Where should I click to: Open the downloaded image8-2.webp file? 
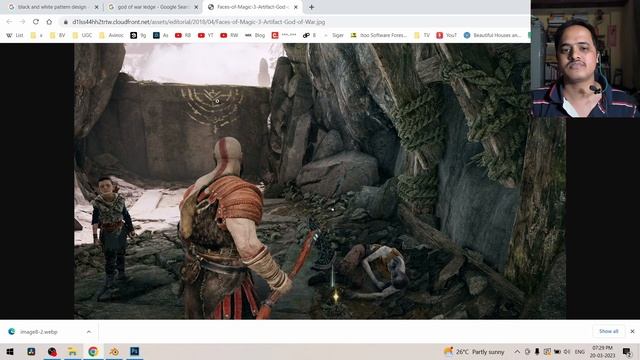point(39,332)
